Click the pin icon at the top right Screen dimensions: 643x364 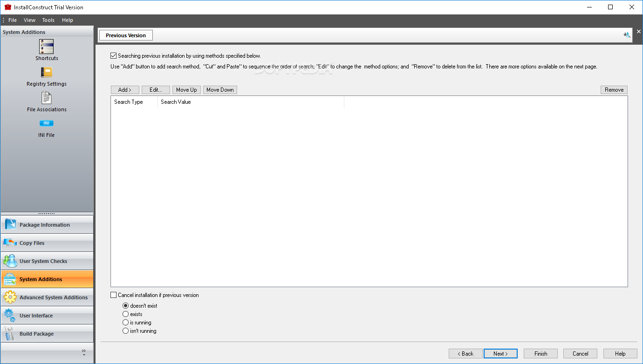point(627,35)
